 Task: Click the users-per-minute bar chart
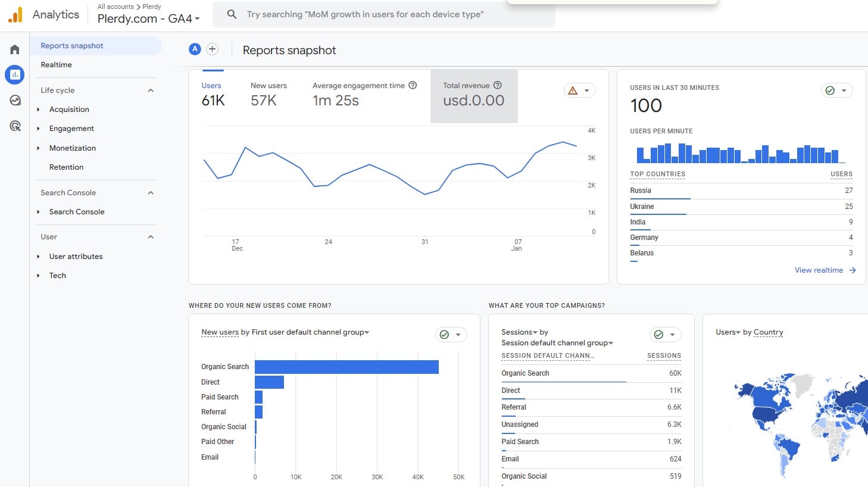click(x=741, y=154)
